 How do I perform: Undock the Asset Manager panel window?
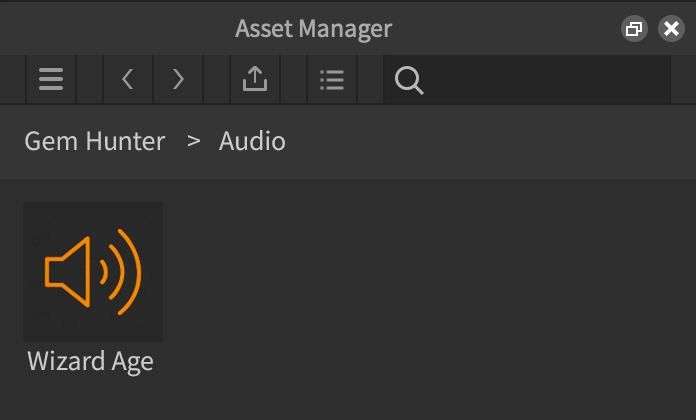click(x=633, y=29)
